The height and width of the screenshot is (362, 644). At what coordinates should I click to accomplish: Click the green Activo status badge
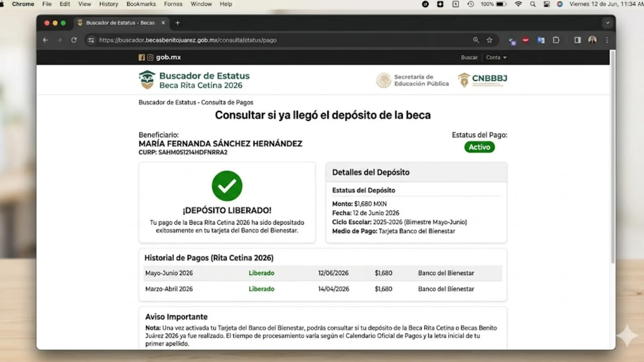pos(480,147)
